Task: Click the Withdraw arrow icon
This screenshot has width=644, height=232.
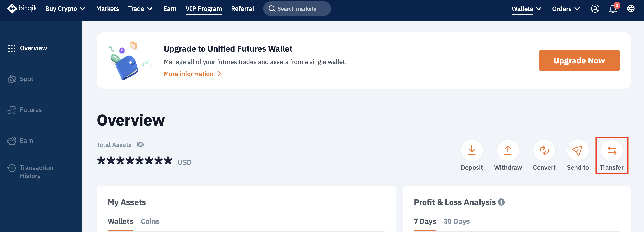Action: click(x=508, y=150)
